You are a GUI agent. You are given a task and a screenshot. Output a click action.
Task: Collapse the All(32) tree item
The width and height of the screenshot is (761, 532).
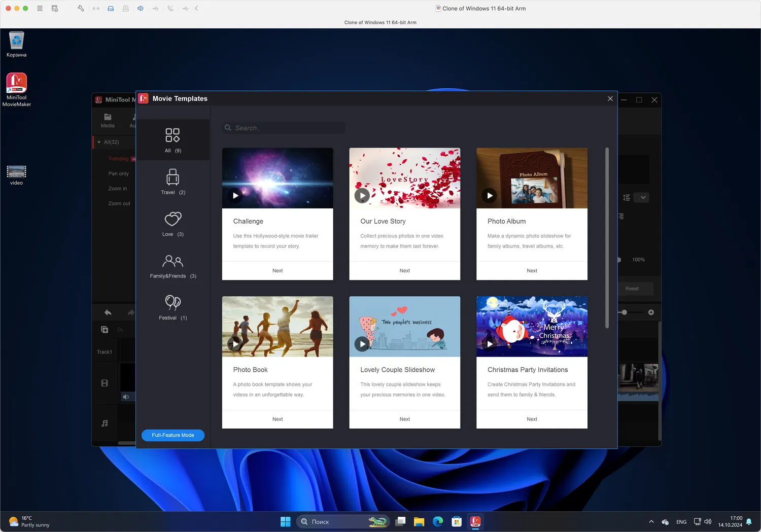[99, 143]
